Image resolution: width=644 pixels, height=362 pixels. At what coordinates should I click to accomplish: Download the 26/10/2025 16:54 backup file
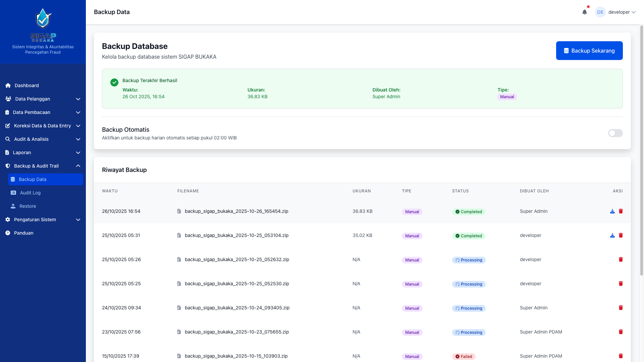point(612,211)
